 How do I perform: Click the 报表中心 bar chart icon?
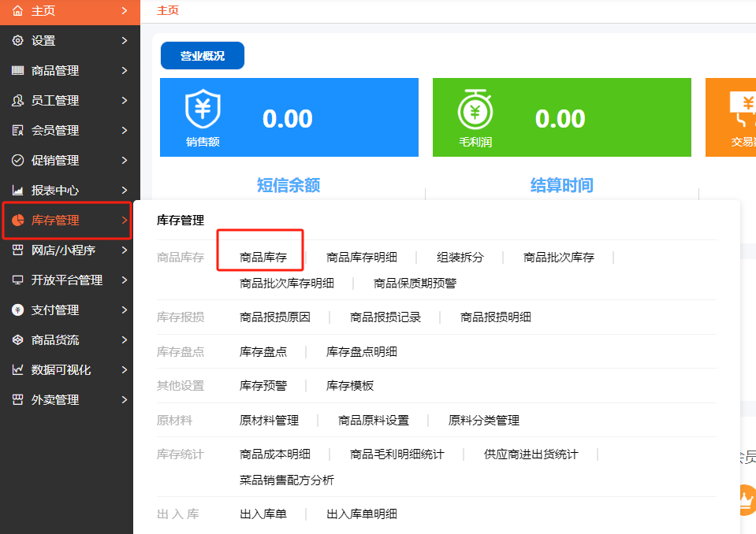point(17,191)
